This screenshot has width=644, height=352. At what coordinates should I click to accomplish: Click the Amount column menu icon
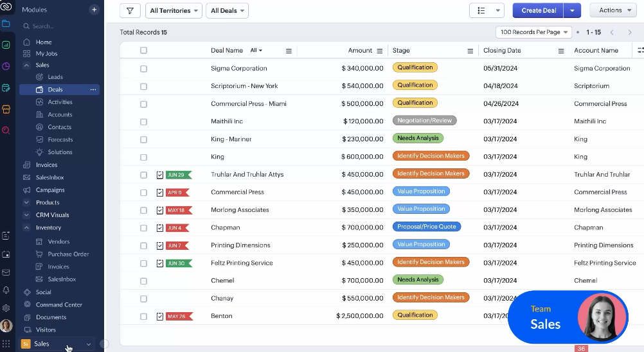380,51
